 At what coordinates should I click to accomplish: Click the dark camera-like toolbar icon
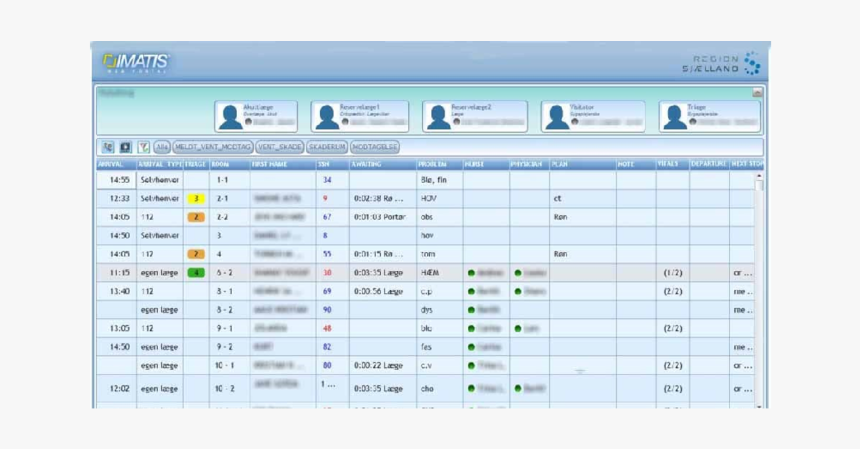tap(126, 147)
